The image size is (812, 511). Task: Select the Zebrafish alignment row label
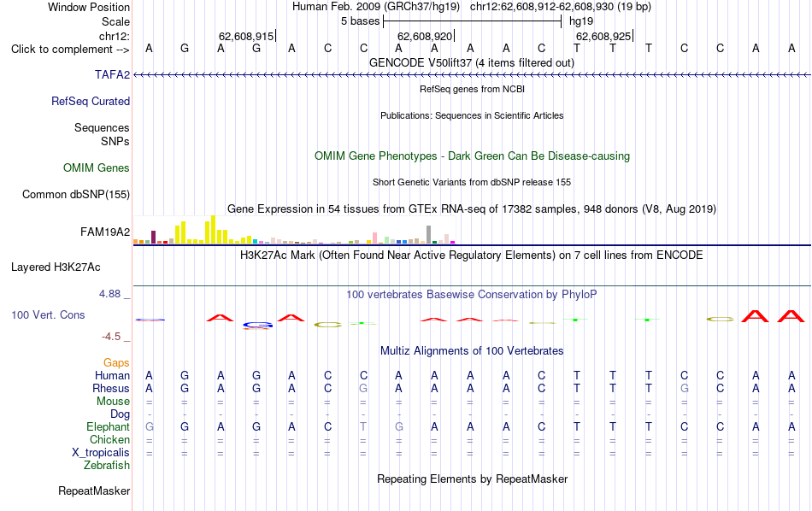[x=107, y=465]
